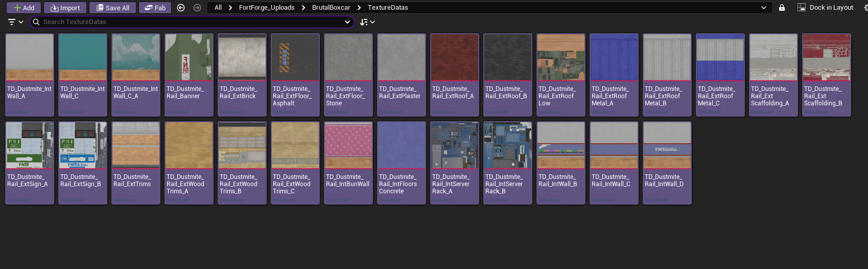This screenshot has width=868, height=269.
Task: Select TD_Dustmite_IntWall_C_A asset
Action: click(136, 75)
